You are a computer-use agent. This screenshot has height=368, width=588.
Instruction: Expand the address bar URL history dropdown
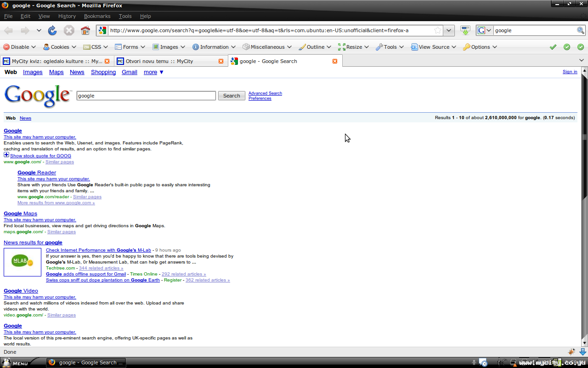[449, 30]
